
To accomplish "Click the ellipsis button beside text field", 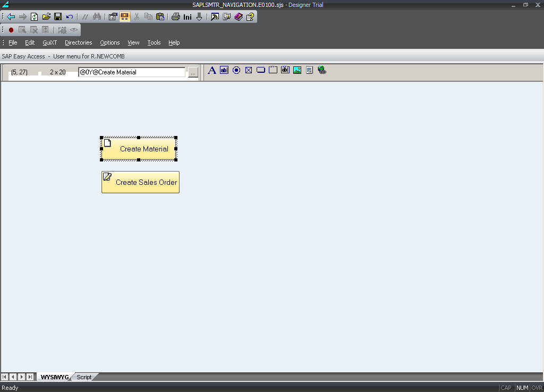I will pyautogui.click(x=193, y=72).
